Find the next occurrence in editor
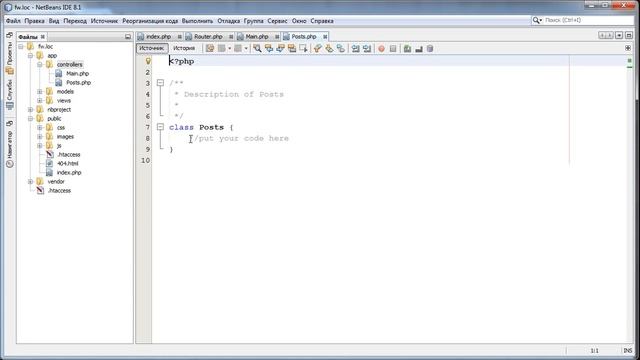The width and height of the screenshot is (640, 360). [280, 49]
